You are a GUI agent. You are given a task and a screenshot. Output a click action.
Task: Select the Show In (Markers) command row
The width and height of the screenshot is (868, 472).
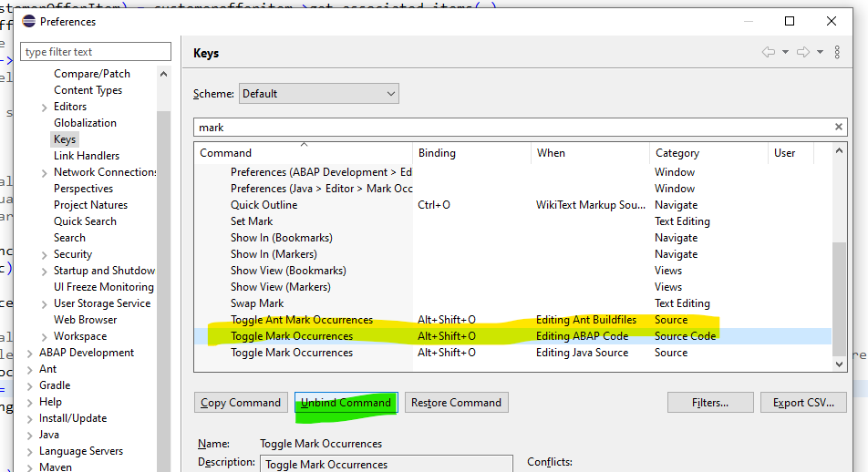point(512,254)
